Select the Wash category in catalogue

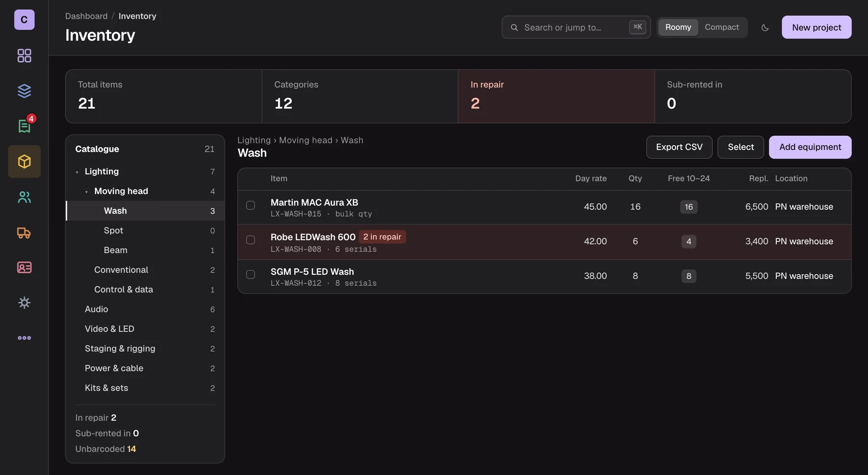pyautogui.click(x=145, y=211)
